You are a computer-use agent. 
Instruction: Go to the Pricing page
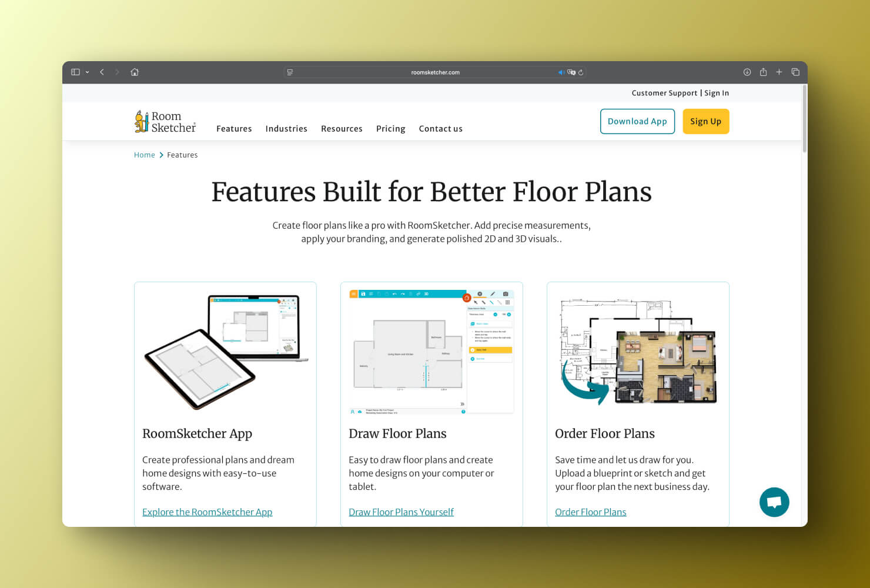point(391,129)
